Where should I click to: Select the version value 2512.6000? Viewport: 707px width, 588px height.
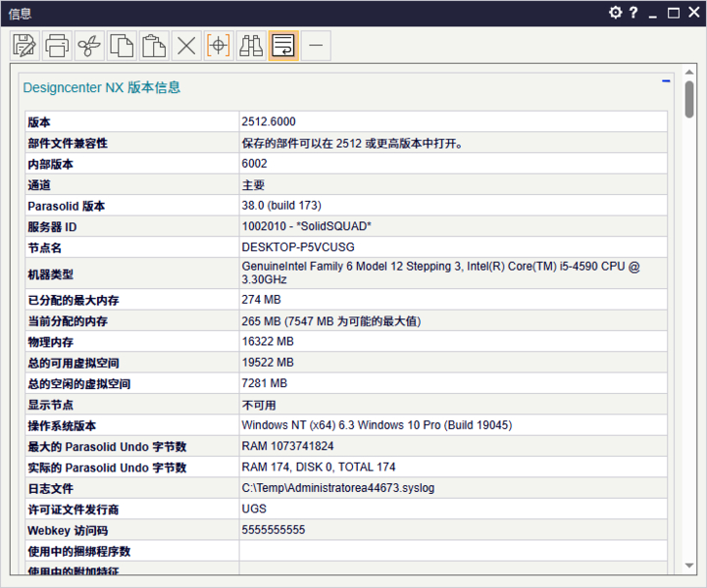pos(269,122)
